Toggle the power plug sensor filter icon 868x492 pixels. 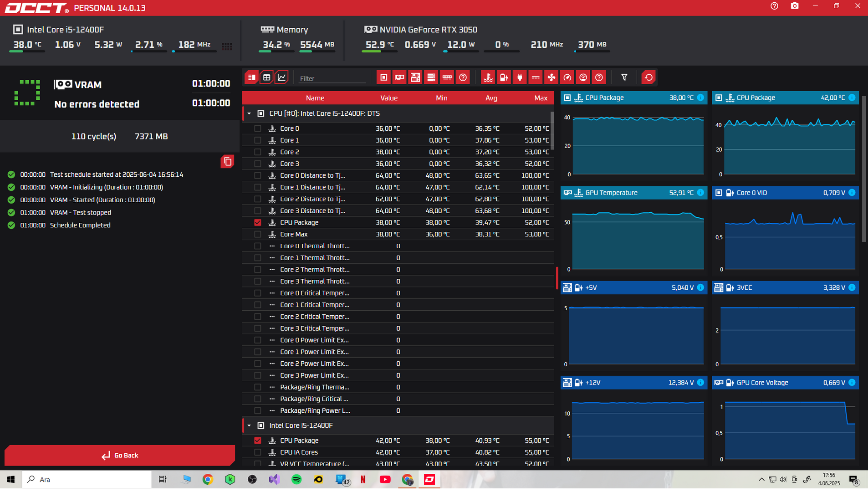pyautogui.click(x=520, y=77)
